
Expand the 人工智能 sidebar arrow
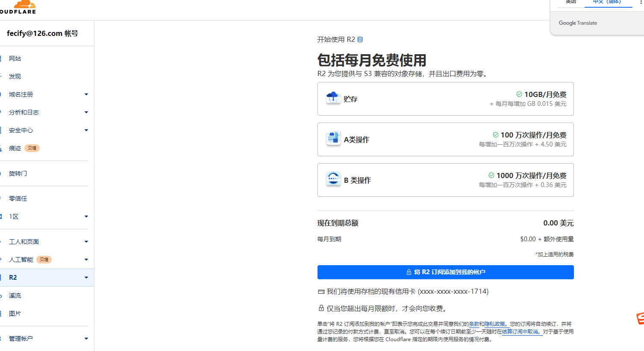(86, 260)
